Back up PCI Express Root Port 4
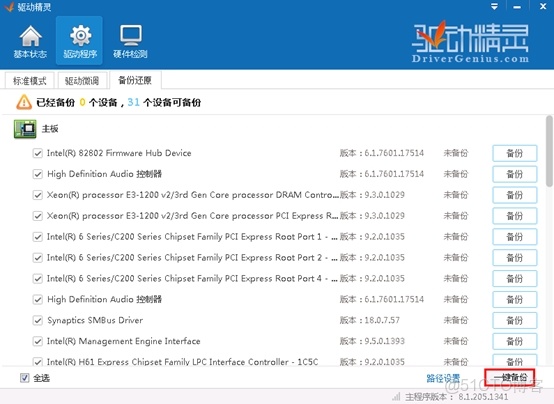Viewport: 554px width, 404px height. (514, 279)
